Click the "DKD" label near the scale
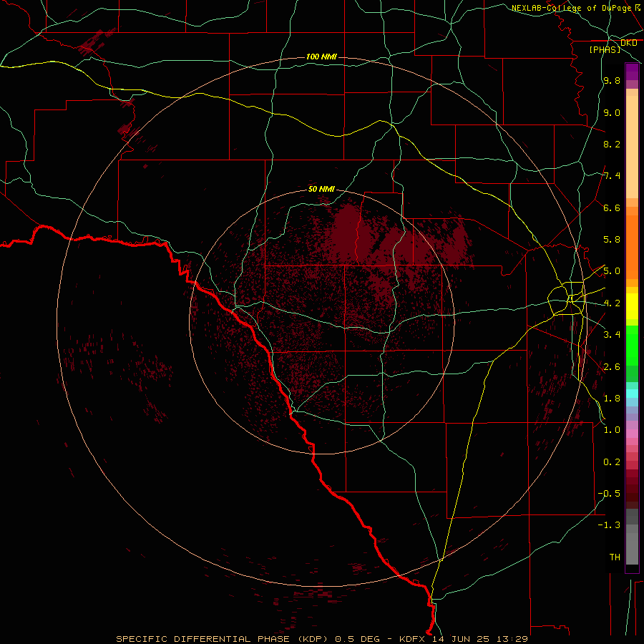Viewport: 644px width, 644px height. (629, 43)
